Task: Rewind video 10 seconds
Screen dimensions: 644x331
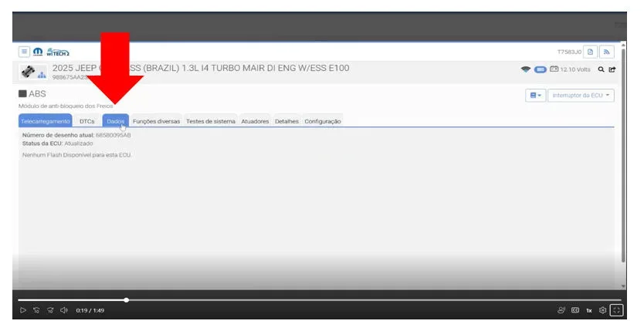Action: coord(36,310)
